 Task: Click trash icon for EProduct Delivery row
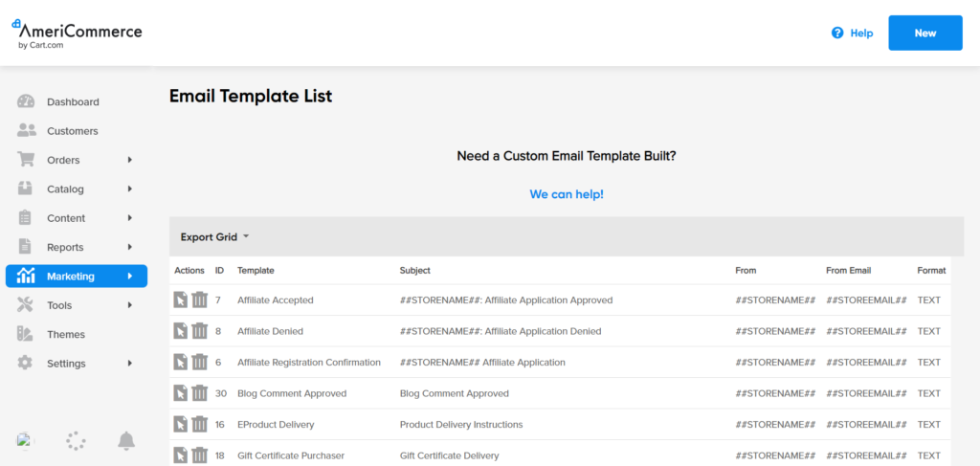coord(199,424)
